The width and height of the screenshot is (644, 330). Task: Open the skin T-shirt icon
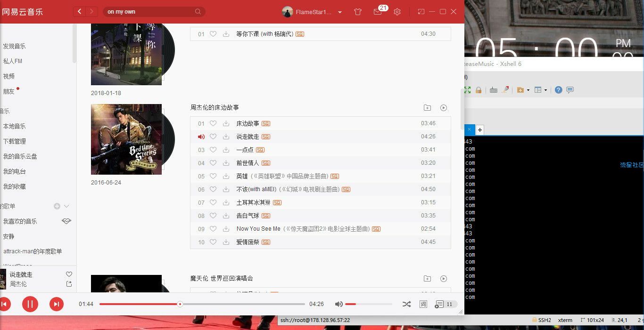[358, 12]
